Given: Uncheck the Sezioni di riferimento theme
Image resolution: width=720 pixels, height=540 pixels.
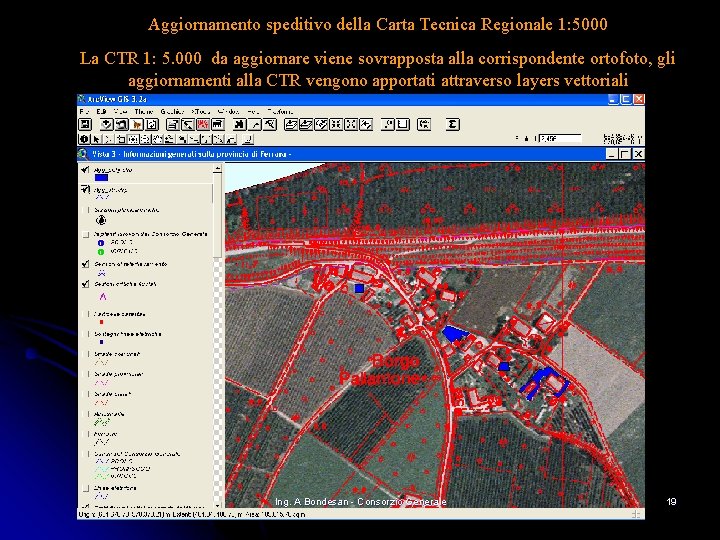Looking at the screenshot, I should pos(85,264).
